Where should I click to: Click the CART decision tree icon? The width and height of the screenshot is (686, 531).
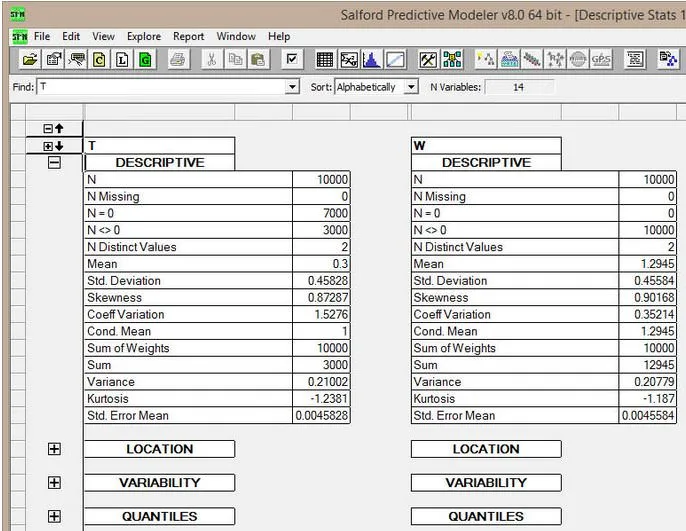486,59
